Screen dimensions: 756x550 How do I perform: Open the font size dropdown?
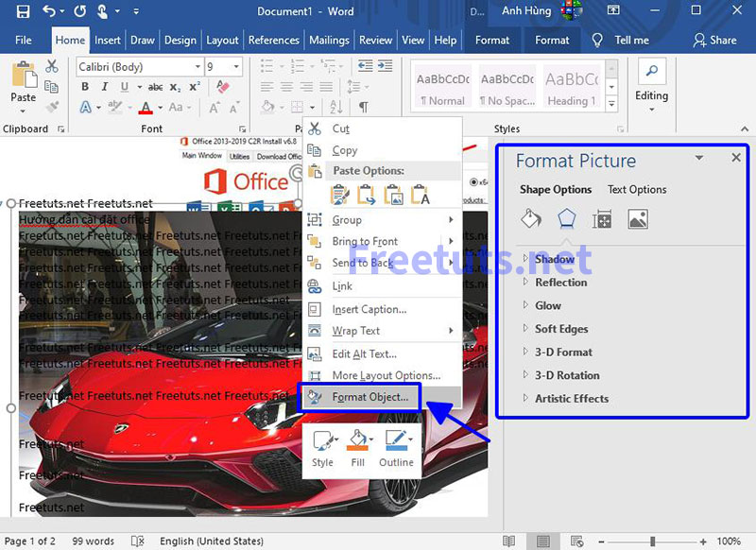[234, 66]
